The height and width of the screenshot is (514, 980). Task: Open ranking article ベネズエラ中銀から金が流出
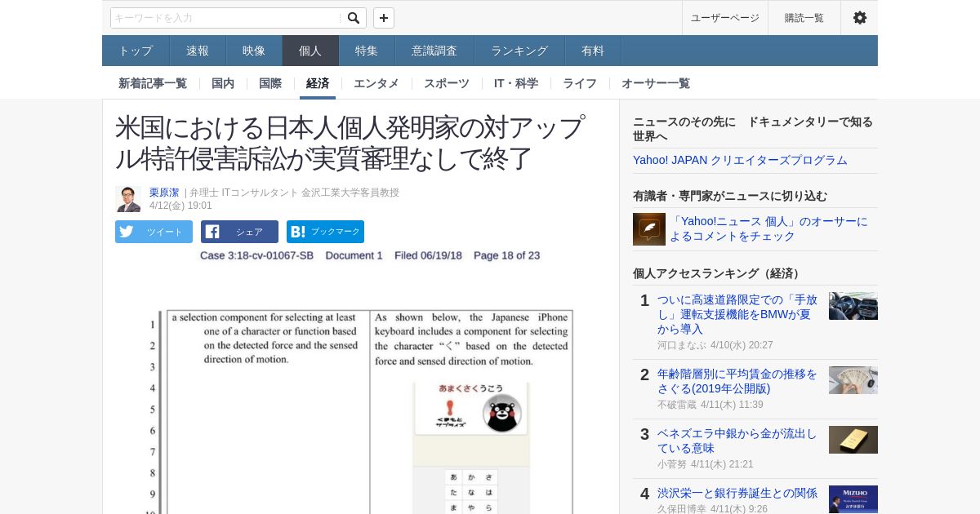(x=737, y=441)
